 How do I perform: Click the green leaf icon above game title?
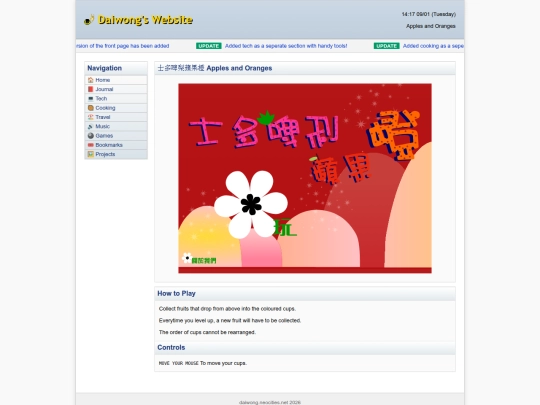[x=266, y=118]
